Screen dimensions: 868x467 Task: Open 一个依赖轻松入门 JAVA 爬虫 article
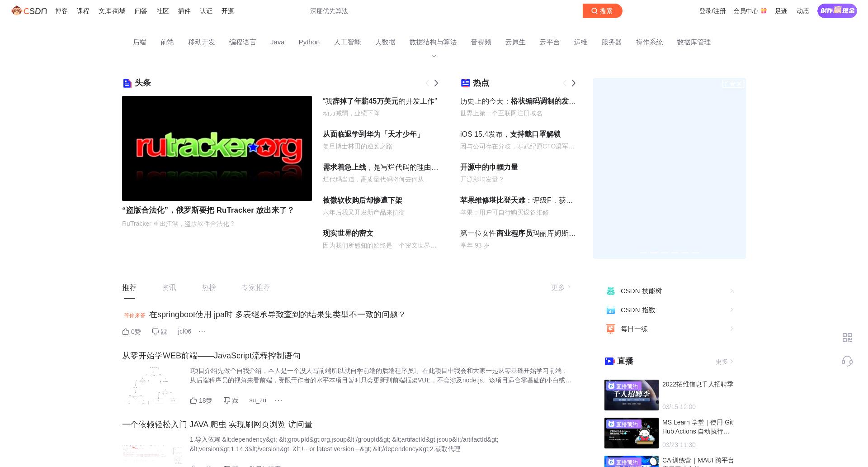pos(217,424)
